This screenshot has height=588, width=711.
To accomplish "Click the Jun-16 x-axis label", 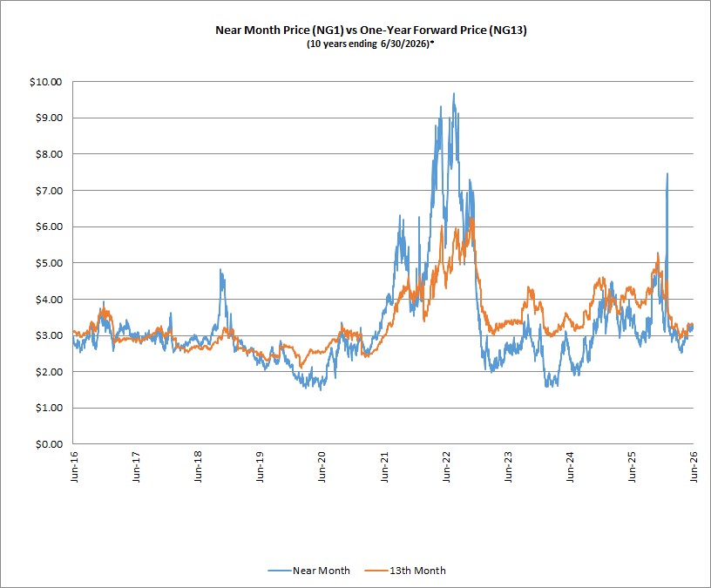I will (74, 467).
